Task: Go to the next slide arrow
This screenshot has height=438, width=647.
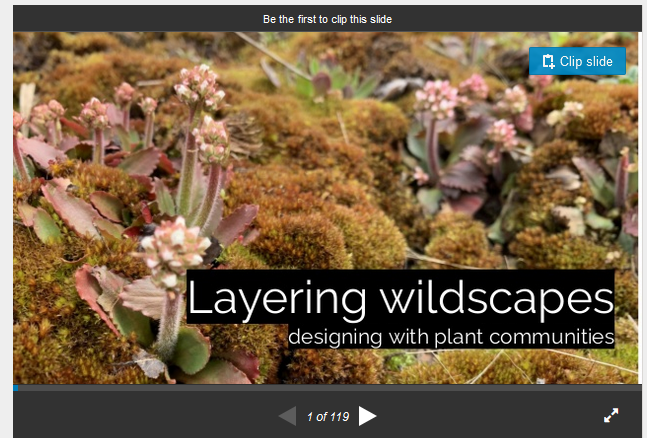Action: click(x=367, y=416)
